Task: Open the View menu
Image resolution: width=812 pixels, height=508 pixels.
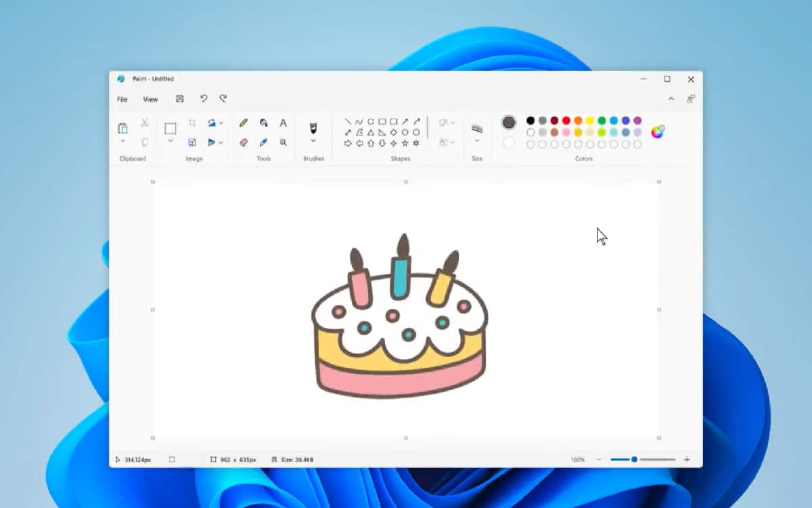Action: 150,100
